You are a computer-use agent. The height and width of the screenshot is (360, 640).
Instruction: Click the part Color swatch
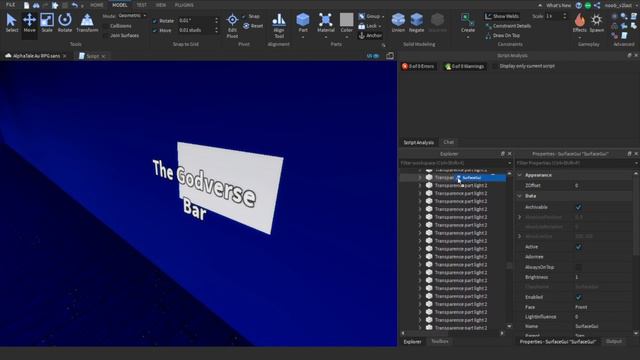[347, 20]
